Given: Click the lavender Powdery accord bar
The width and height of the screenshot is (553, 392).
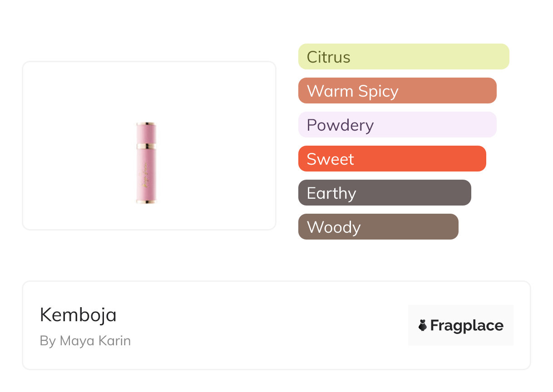Looking at the screenshot, I should point(397,125).
